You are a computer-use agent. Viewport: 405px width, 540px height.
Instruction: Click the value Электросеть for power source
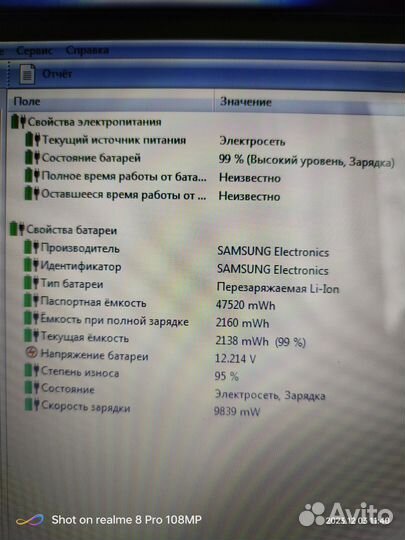click(x=252, y=141)
